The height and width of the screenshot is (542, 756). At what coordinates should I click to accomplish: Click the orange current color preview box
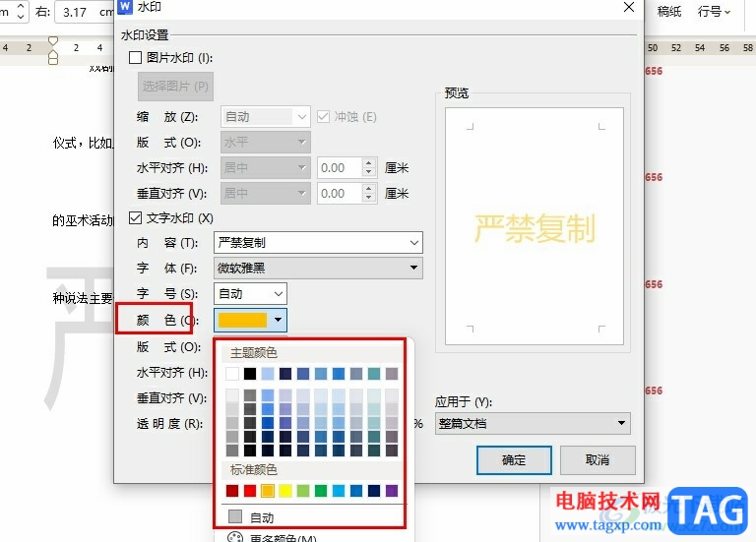(x=242, y=320)
